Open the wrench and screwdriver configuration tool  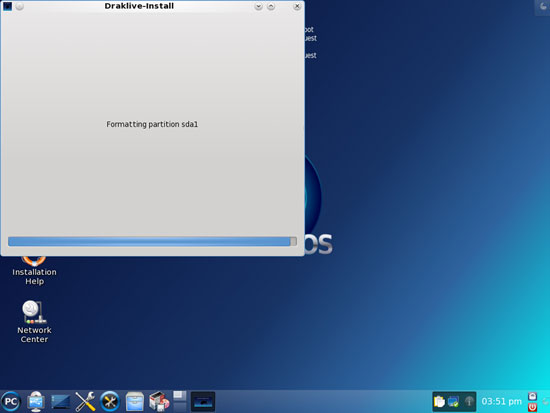coord(85,401)
